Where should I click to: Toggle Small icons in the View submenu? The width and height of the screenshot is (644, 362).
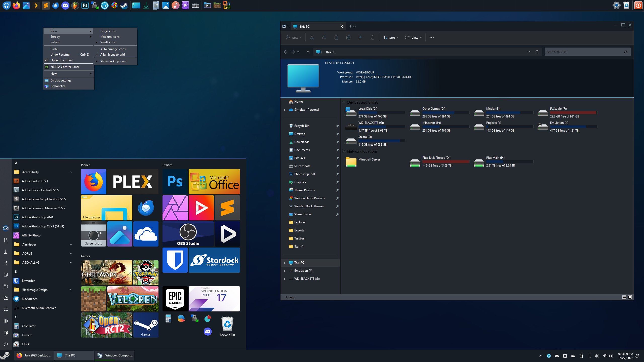point(115,42)
